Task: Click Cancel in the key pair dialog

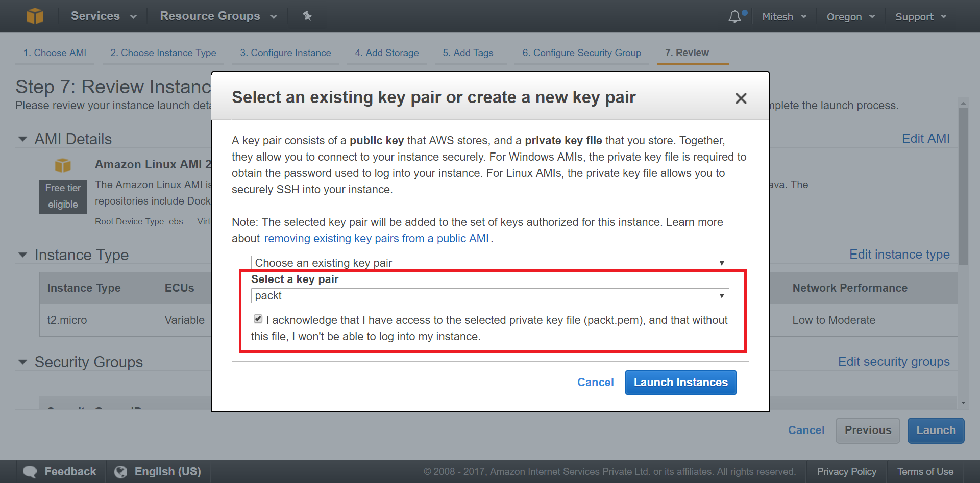Action: [x=595, y=383]
